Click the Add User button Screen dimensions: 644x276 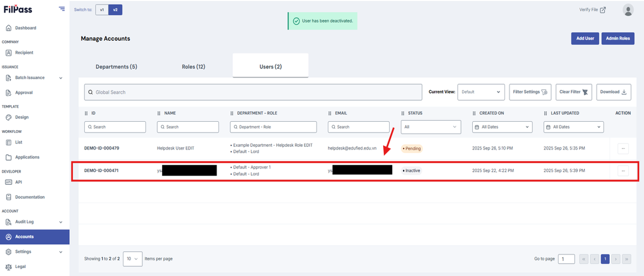point(585,39)
